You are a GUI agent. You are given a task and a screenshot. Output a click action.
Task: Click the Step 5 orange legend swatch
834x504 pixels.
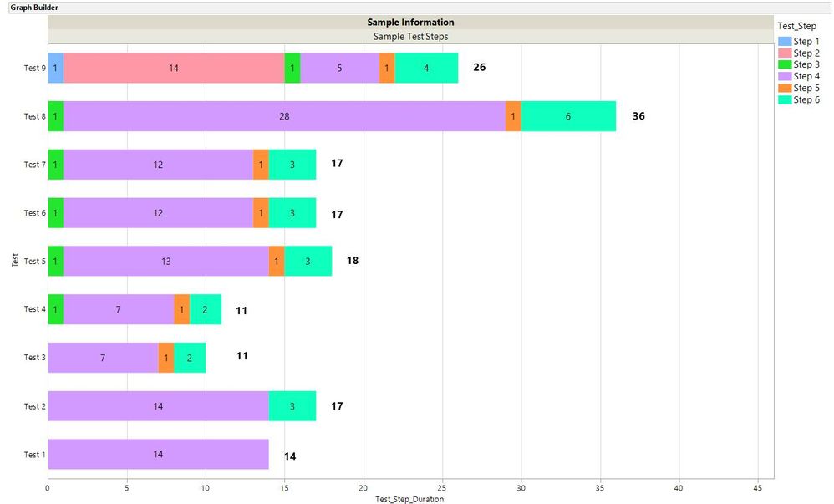[785, 88]
